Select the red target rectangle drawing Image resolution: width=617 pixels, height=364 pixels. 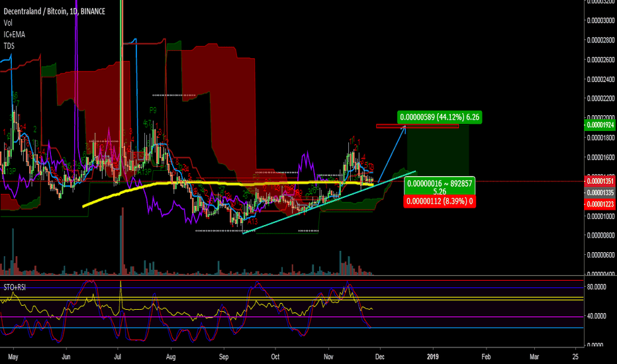point(417,126)
